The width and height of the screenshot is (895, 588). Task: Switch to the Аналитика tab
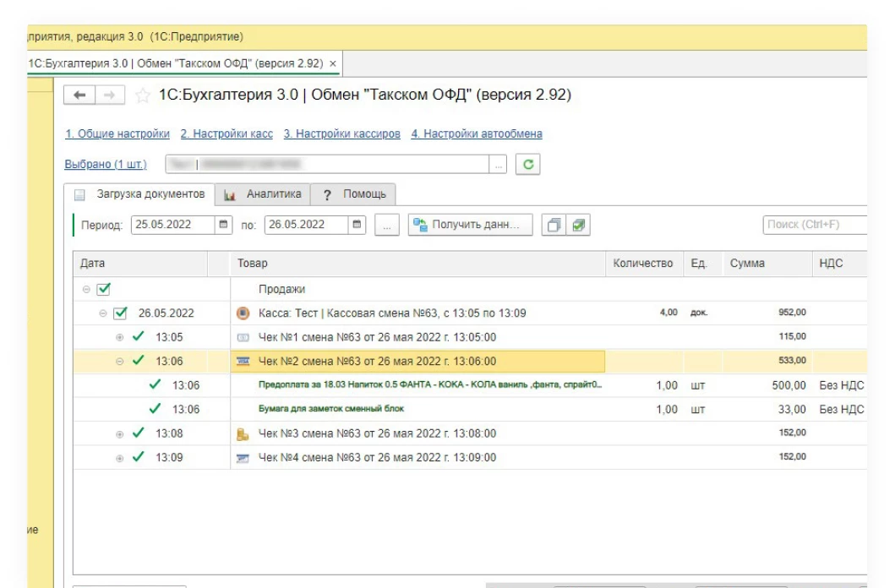[x=263, y=194]
